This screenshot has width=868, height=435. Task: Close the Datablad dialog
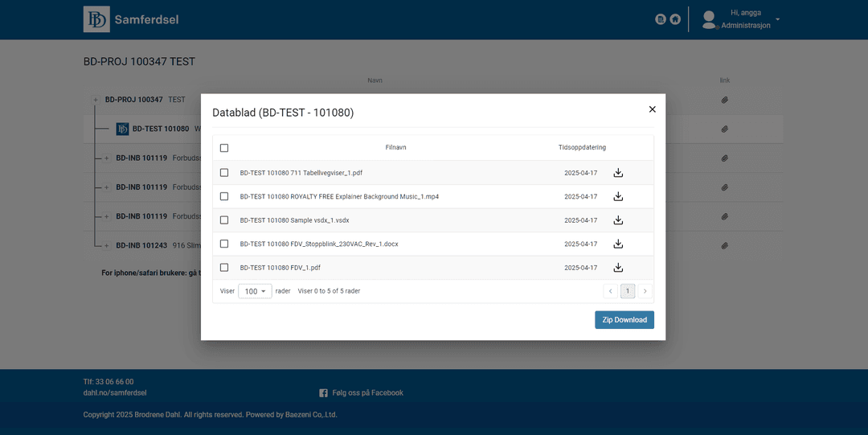click(652, 109)
